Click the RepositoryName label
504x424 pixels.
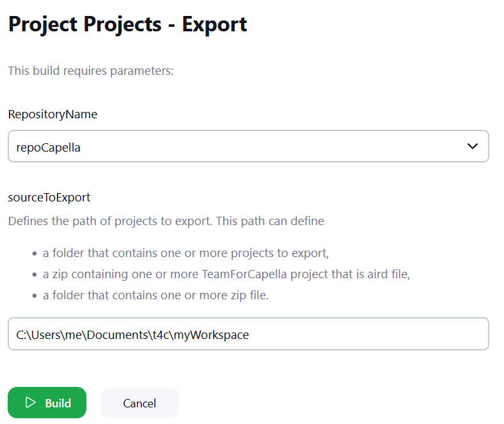point(52,114)
